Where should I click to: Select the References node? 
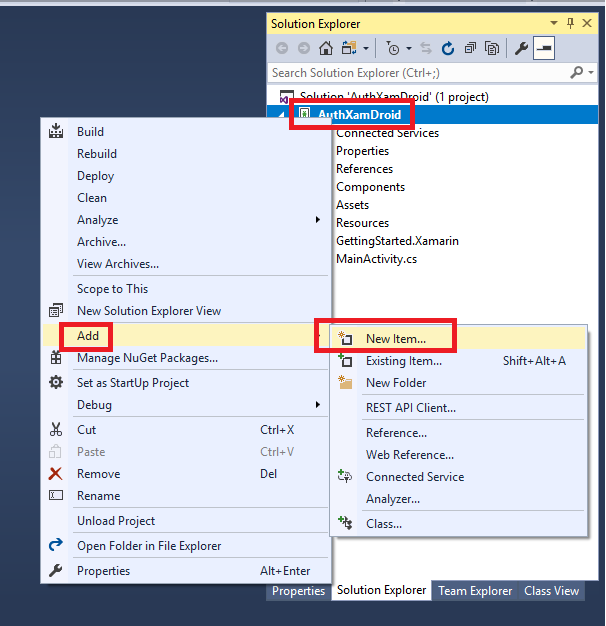[364, 169]
